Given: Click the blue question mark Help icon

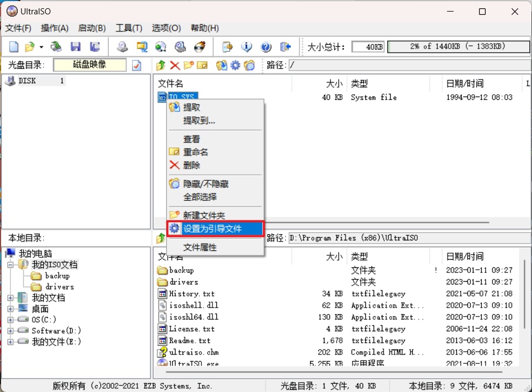Looking at the screenshot, I should point(266,46).
